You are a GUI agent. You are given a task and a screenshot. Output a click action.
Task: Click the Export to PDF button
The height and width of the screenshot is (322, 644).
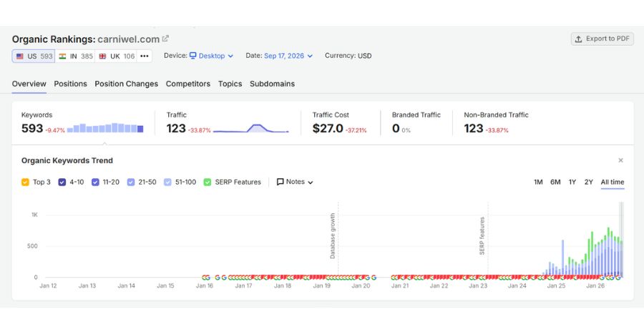pos(602,39)
